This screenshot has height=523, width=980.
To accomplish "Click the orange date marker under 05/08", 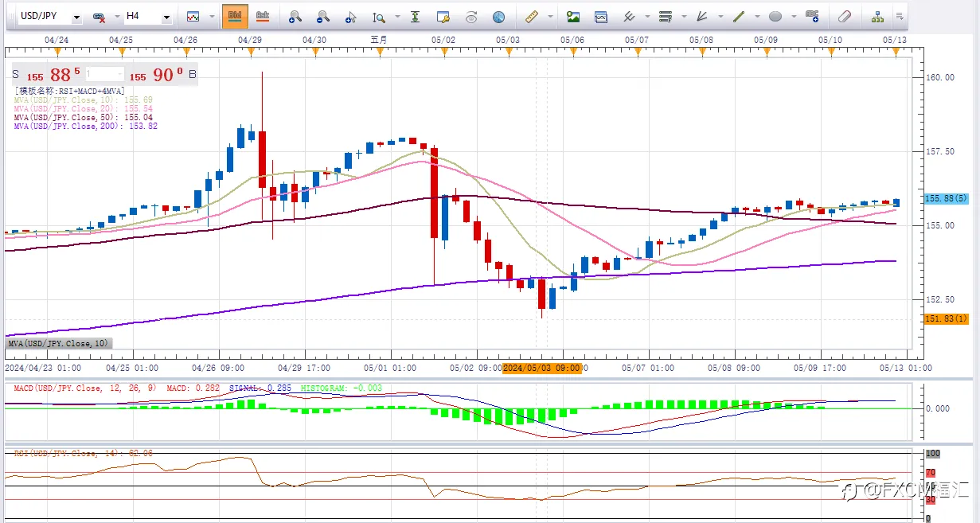I will [701, 52].
